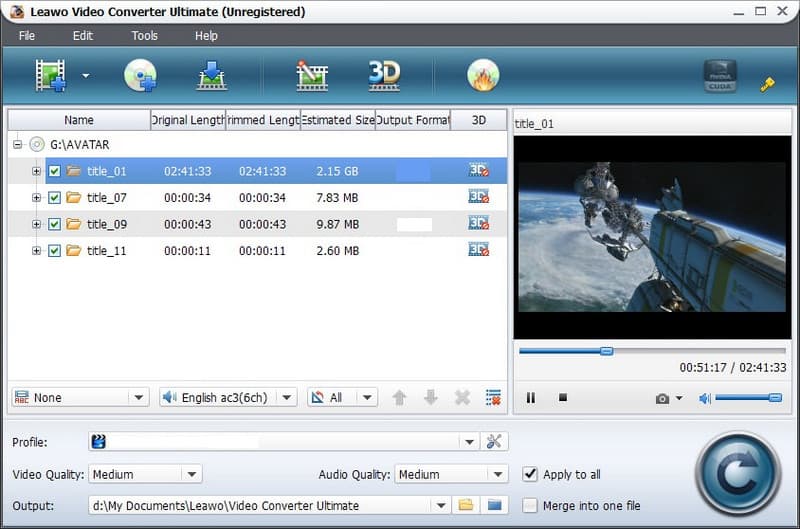Click the Burn flame toolbar icon

(x=483, y=76)
